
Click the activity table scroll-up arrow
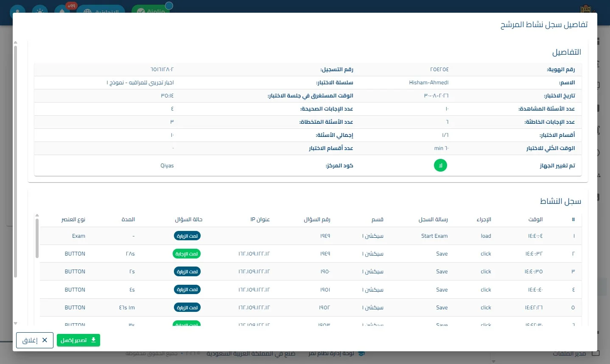click(x=37, y=215)
